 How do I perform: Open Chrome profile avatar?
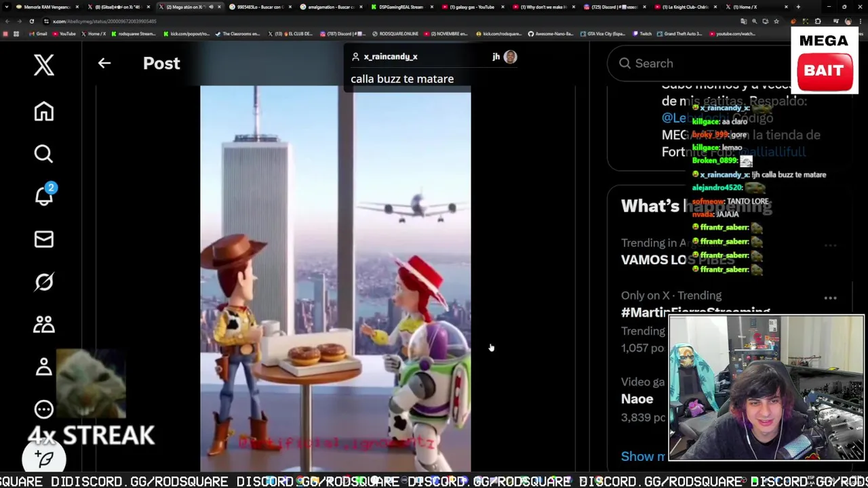[x=848, y=21]
